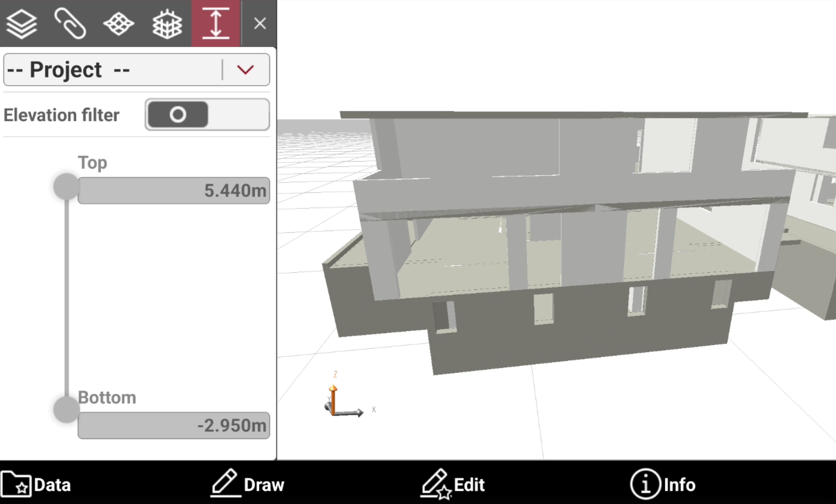836x504 pixels.
Task: Open the attachments paperclip tab
Action: click(70, 23)
